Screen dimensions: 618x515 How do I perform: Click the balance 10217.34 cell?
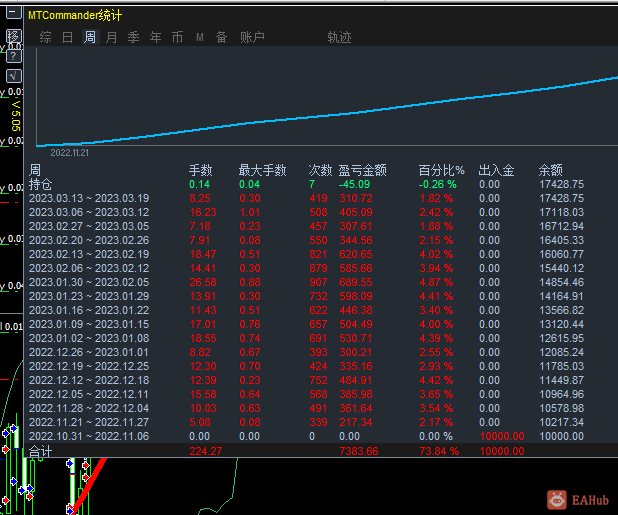(561, 422)
